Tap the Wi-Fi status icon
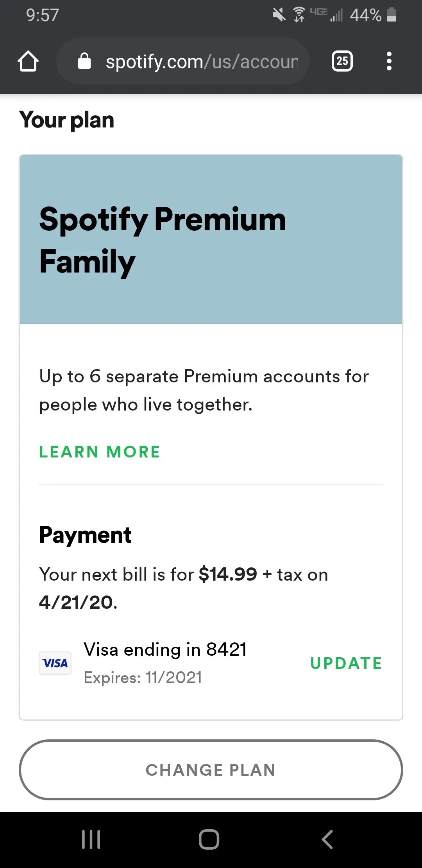This screenshot has width=422, height=868. click(x=299, y=15)
